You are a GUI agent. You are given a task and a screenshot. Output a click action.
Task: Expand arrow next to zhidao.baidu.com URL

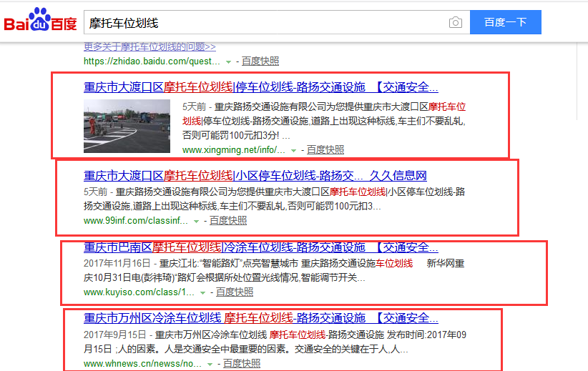228,61
